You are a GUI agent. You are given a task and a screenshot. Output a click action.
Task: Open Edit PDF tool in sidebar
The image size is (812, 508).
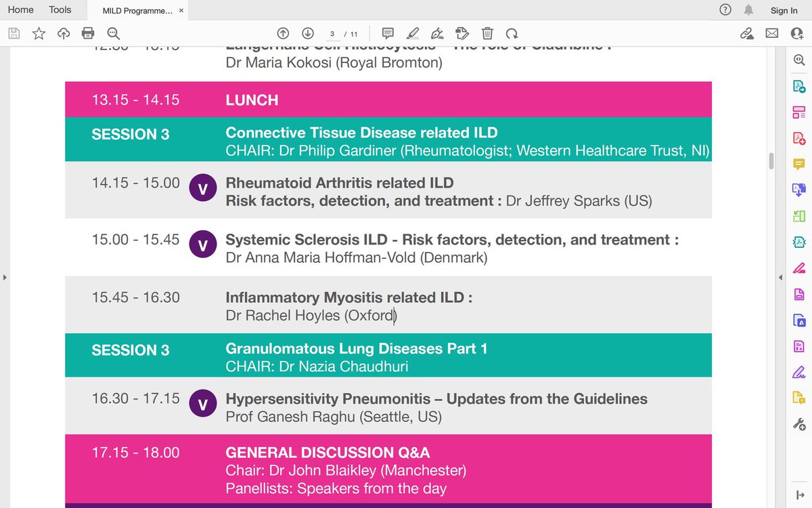click(799, 112)
